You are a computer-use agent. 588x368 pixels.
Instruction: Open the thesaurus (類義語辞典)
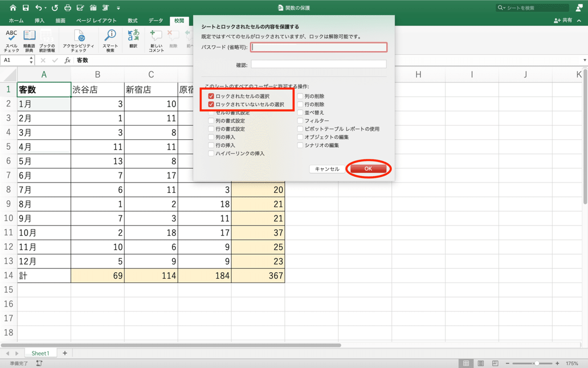pos(29,41)
